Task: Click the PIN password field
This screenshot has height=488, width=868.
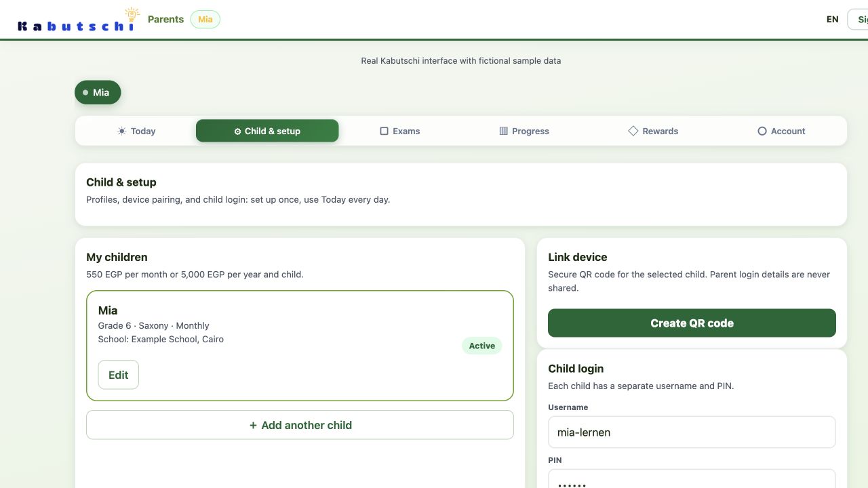Action: point(692,479)
